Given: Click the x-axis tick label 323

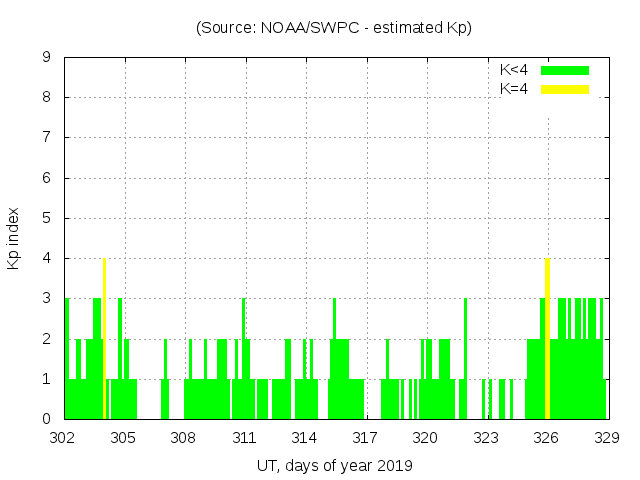Looking at the screenshot, I should coord(486,437).
